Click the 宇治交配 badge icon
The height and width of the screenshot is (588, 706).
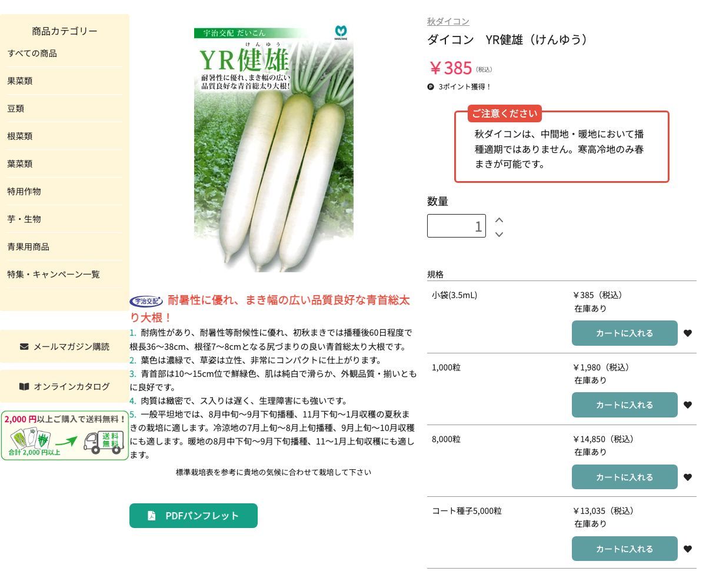146,301
